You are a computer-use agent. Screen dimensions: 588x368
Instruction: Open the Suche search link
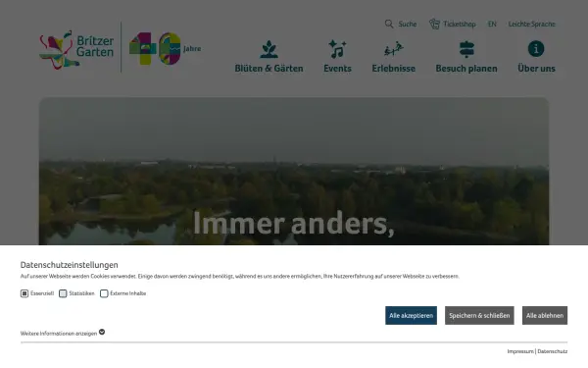(408, 24)
